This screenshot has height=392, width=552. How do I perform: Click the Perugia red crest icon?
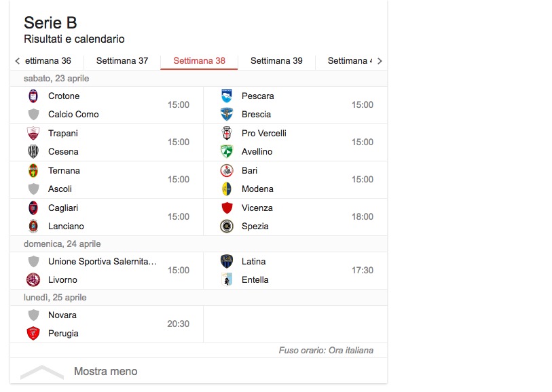tap(33, 334)
